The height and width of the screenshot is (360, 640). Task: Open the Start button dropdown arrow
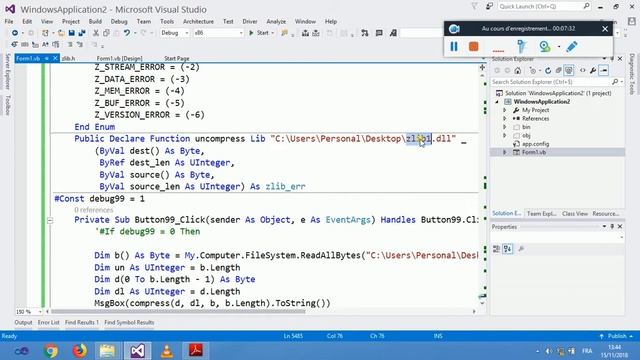[273, 33]
